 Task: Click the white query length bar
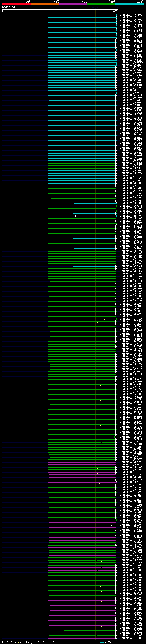(x=60, y=10)
